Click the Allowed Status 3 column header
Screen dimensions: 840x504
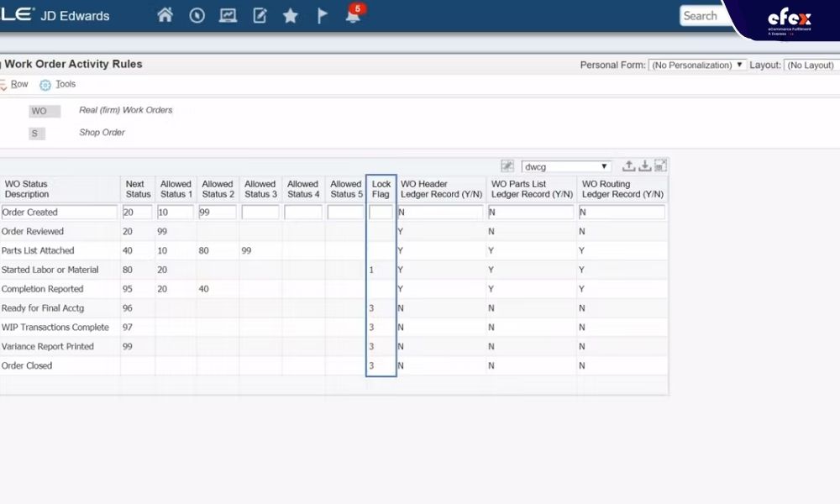pyautogui.click(x=260, y=189)
